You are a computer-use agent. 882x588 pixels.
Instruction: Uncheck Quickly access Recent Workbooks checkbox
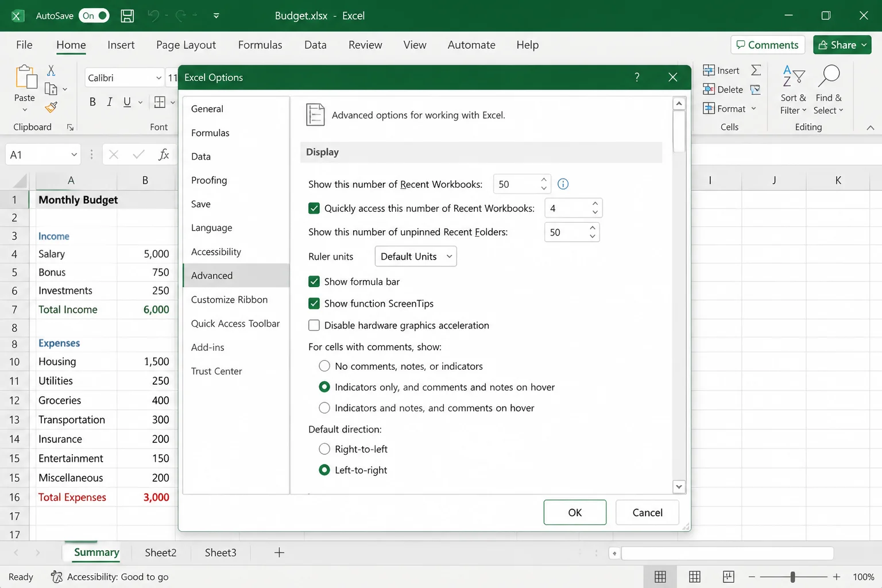pyautogui.click(x=314, y=208)
